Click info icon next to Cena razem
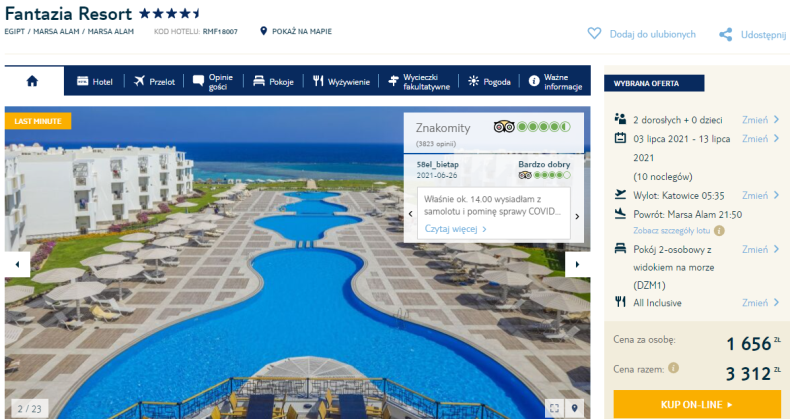This screenshot has width=790, height=419. 673,368
